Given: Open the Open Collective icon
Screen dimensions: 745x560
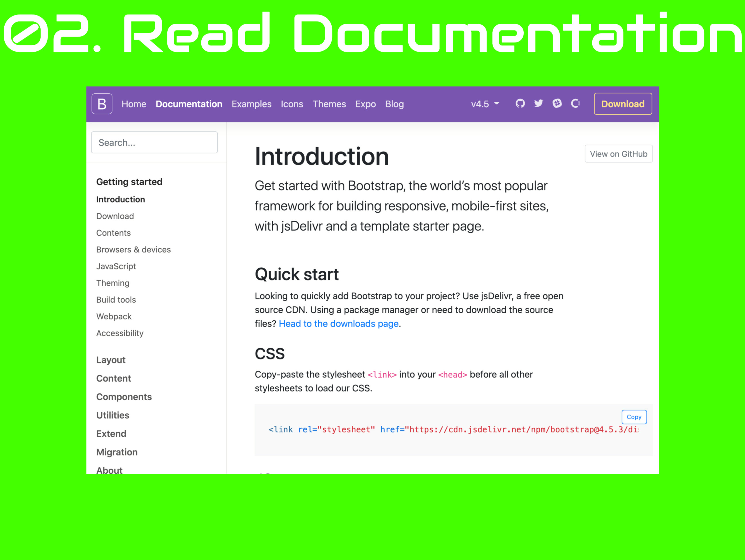Looking at the screenshot, I should (576, 103).
